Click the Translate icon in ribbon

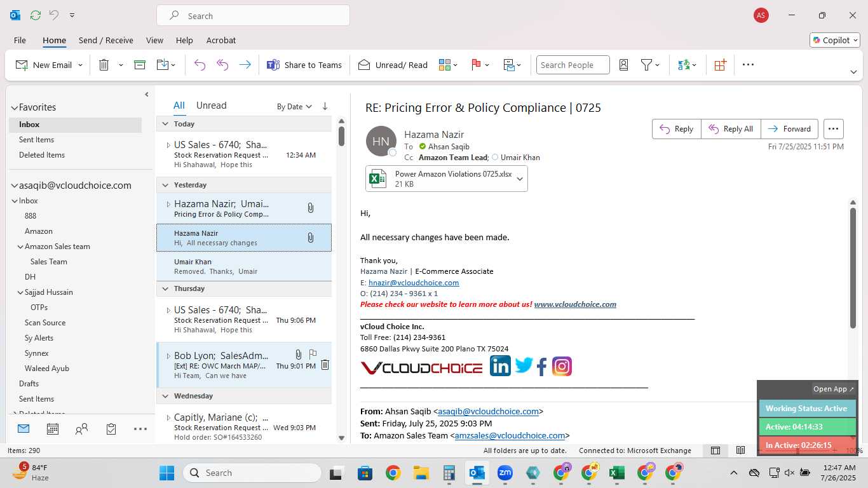[684, 65]
